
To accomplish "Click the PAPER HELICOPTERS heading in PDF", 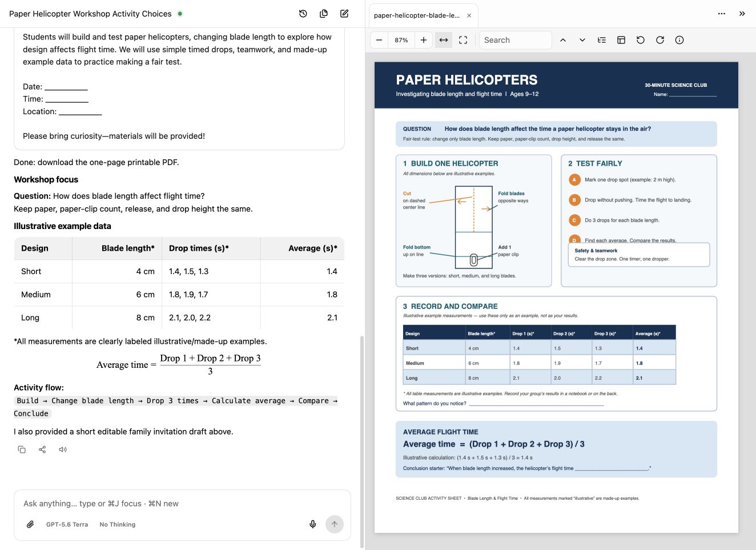I will tap(467, 80).
